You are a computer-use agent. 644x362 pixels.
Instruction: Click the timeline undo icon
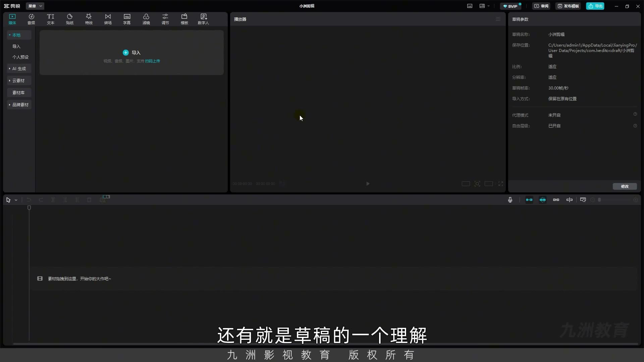[x=29, y=200]
